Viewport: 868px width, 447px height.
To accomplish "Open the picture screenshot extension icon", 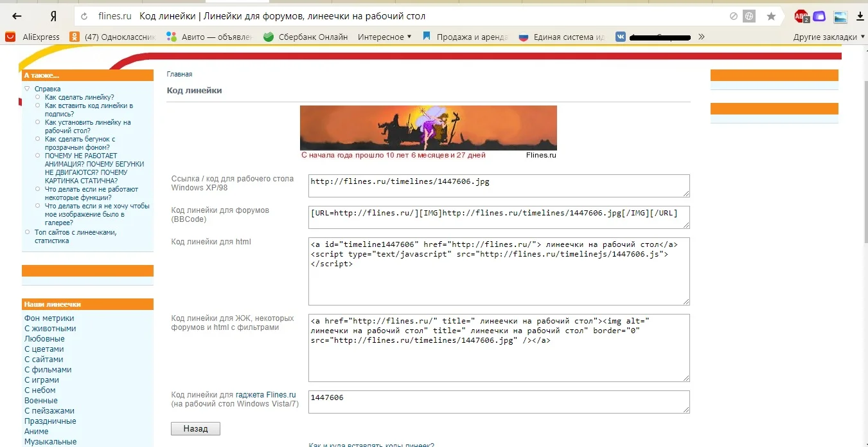I will 840,17.
